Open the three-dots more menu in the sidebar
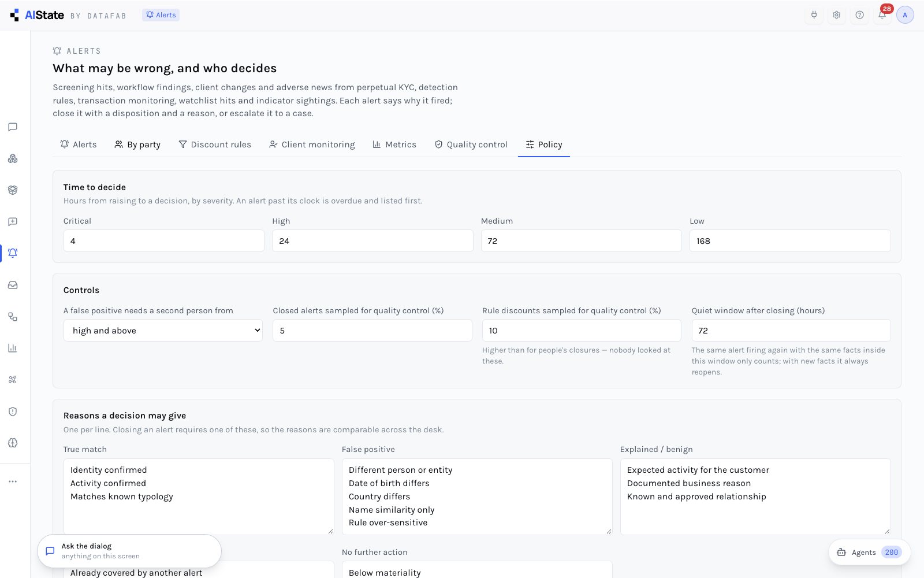This screenshot has height=578, width=924. [x=13, y=481]
